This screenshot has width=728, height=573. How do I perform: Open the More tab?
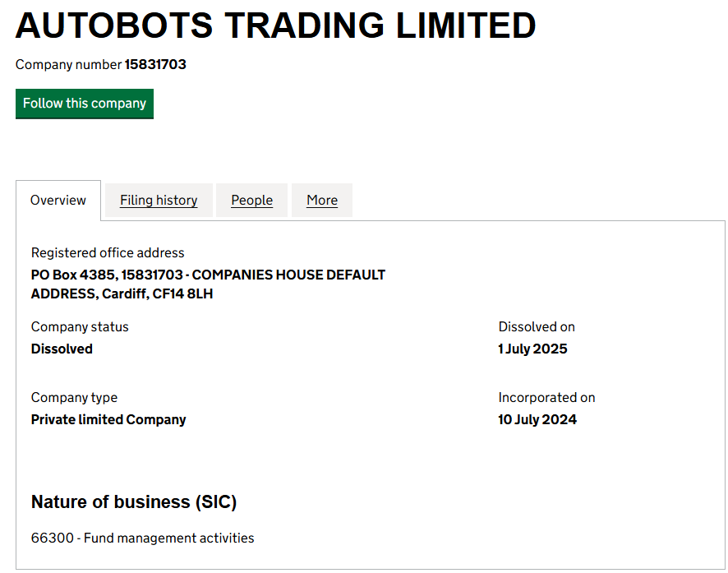[x=322, y=201]
